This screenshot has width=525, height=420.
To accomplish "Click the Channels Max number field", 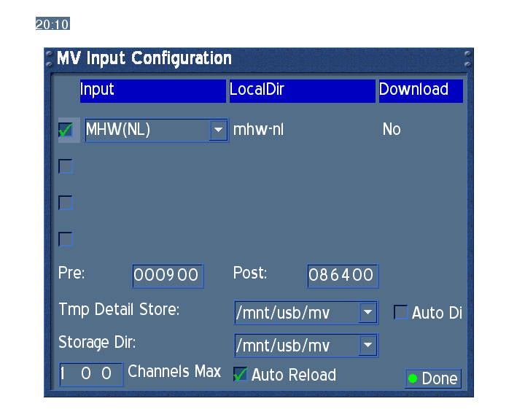I will pos(91,374).
